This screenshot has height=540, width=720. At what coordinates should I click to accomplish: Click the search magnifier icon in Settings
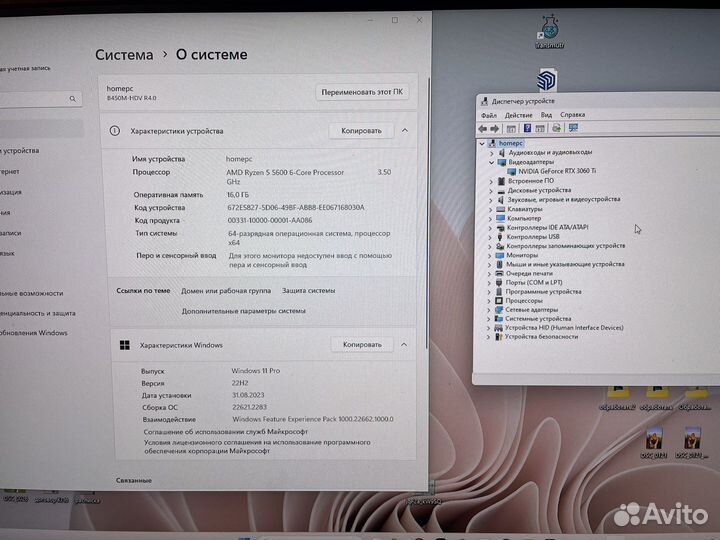[x=73, y=99]
